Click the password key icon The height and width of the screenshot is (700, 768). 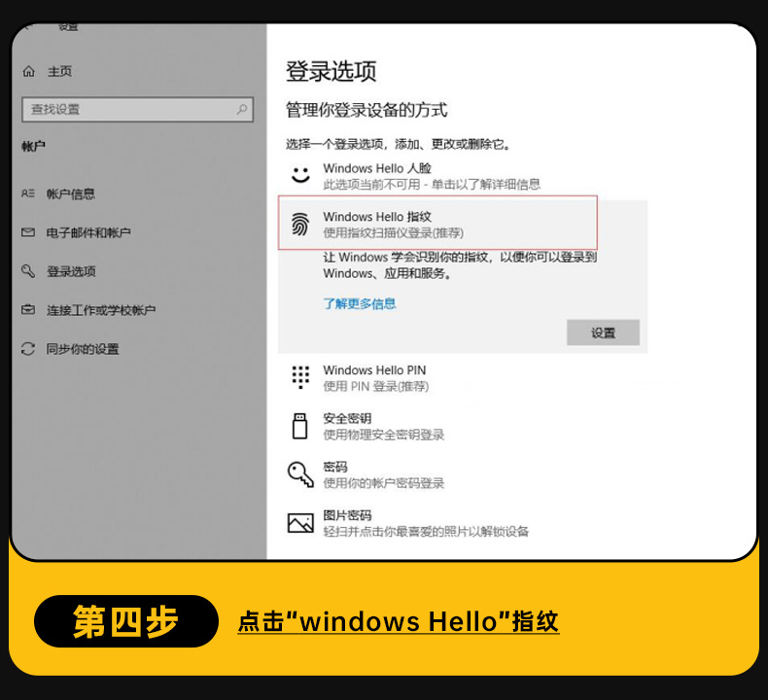[300, 474]
